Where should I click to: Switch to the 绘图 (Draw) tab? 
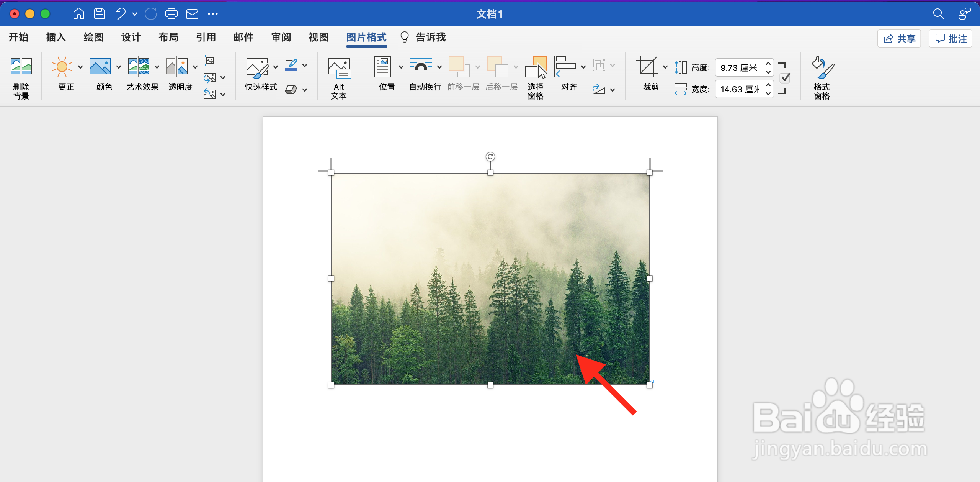94,37
